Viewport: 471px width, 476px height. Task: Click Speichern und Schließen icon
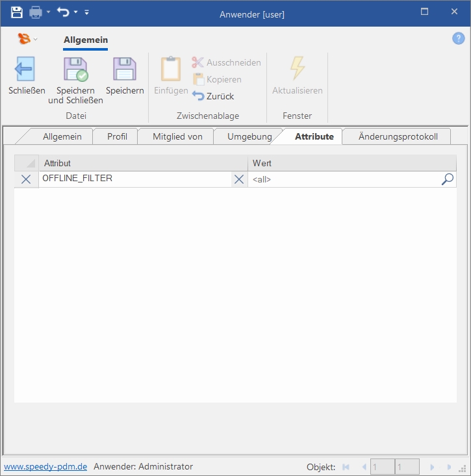pyautogui.click(x=75, y=69)
